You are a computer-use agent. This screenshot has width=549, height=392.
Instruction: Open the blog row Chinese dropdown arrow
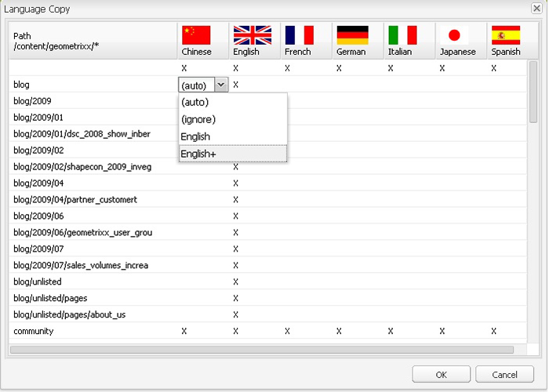click(x=221, y=85)
